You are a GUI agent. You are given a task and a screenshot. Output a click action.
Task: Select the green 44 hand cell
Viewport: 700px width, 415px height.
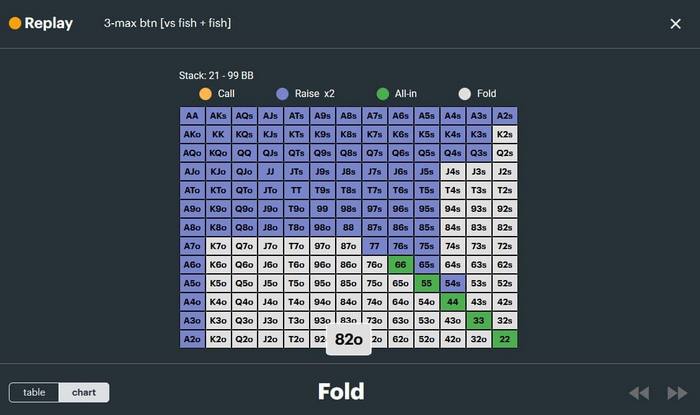[x=453, y=302]
